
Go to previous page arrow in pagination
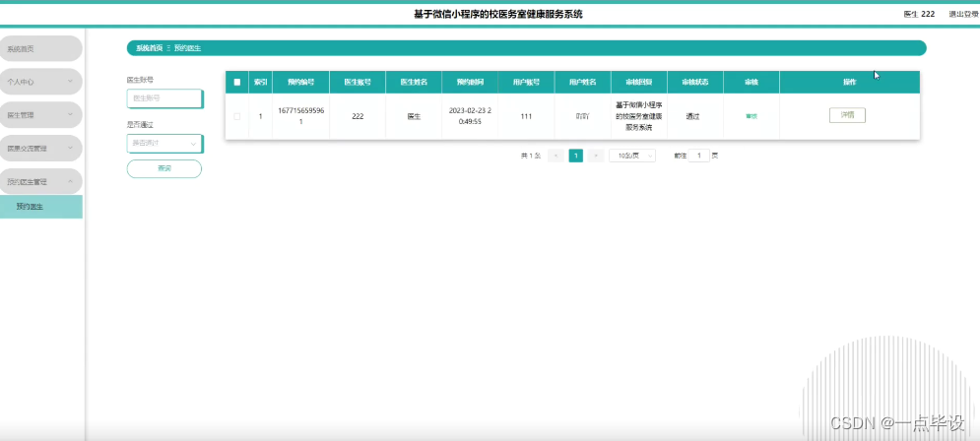(555, 156)
